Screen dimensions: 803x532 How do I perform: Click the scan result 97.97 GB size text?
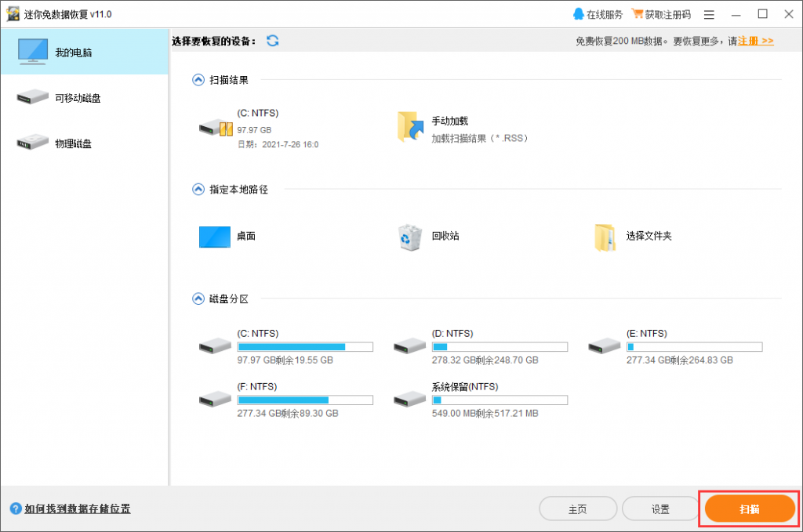tap(254, 130)
